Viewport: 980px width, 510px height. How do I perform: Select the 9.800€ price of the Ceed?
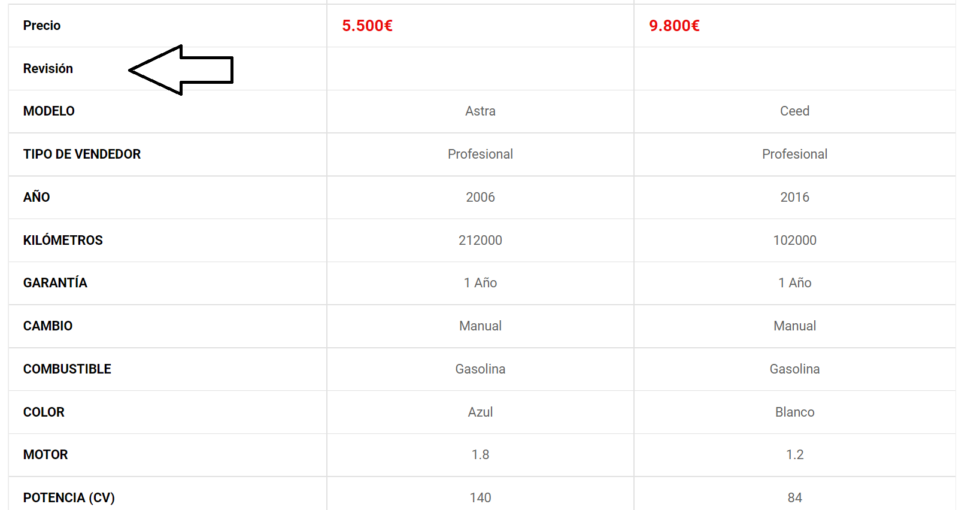[674, 26]
